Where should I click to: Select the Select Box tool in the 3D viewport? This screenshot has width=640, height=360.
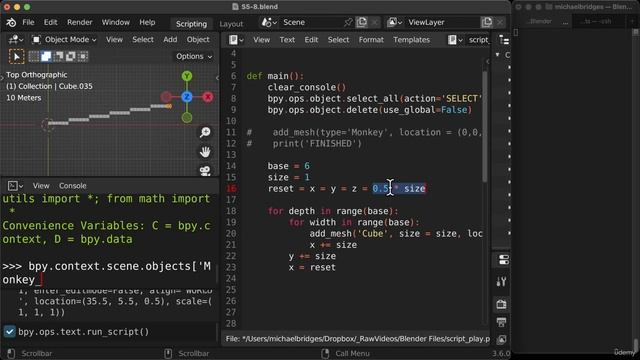[x=16, y=56]
